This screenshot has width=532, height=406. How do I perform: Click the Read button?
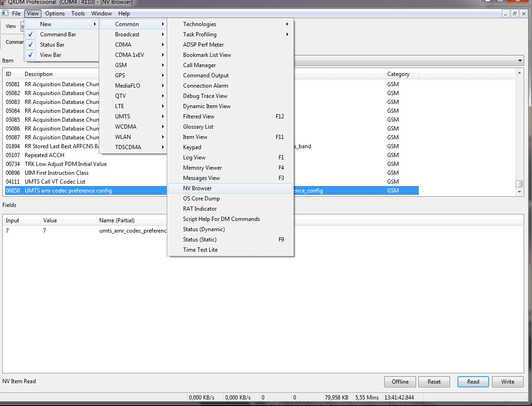pos(473,382)
